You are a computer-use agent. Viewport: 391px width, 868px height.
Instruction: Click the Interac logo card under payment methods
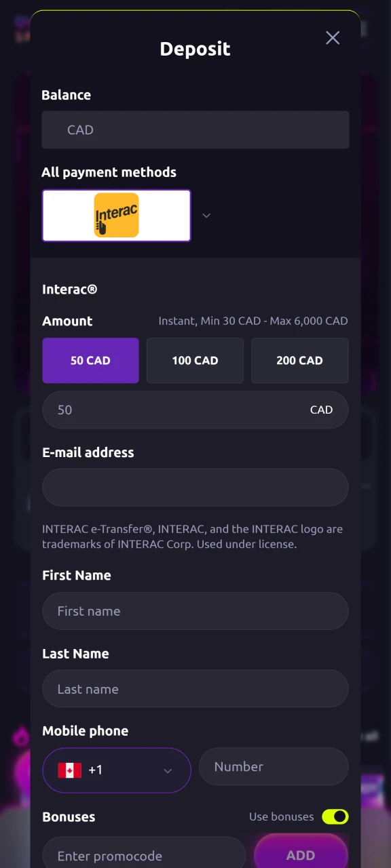(116, 216)
